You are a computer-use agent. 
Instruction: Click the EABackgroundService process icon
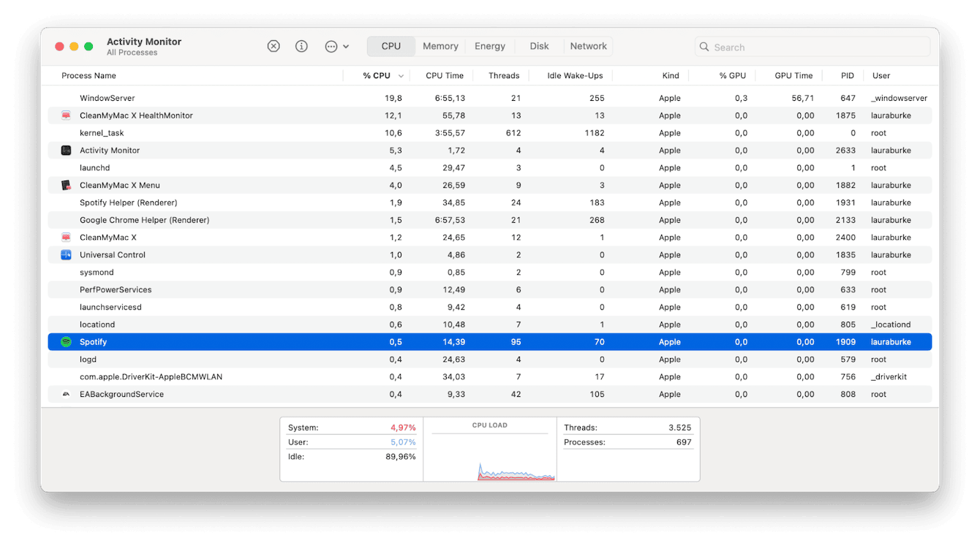pos(66,395)
